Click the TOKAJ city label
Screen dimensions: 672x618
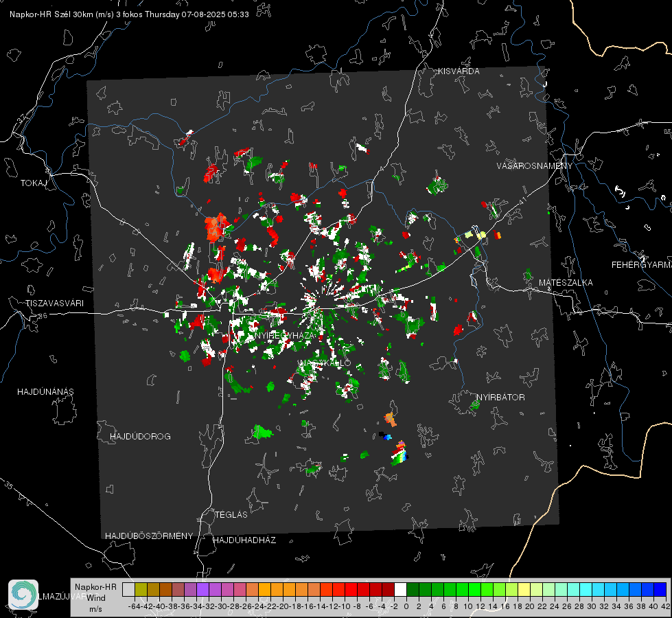click(x=34, y=183)
